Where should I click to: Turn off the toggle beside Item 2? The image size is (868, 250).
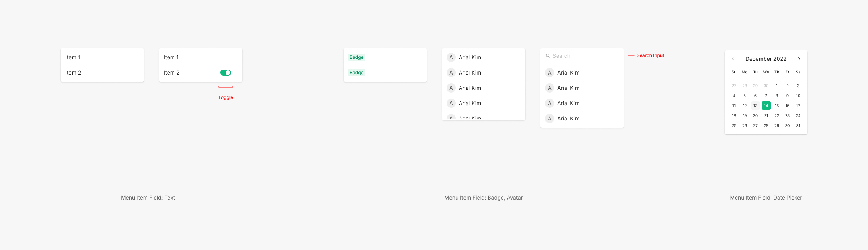pos(226,73)
